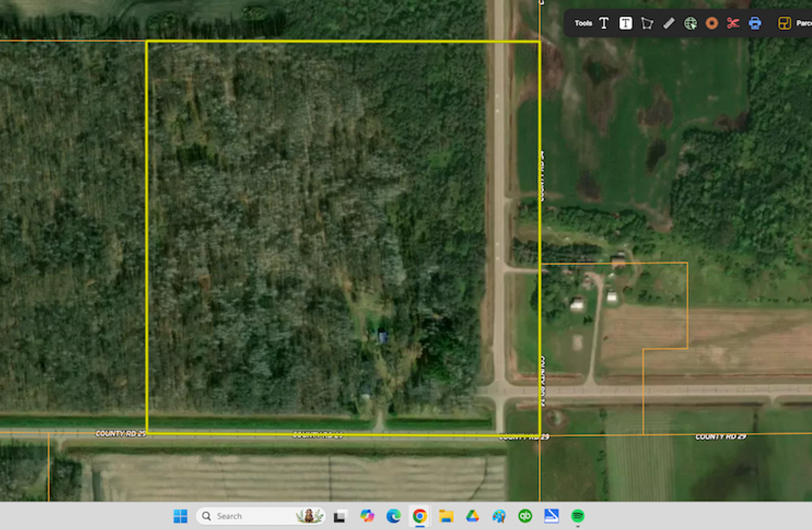Open Spotify from the taskbar
812x530 pixels.
tap(578, 516)
